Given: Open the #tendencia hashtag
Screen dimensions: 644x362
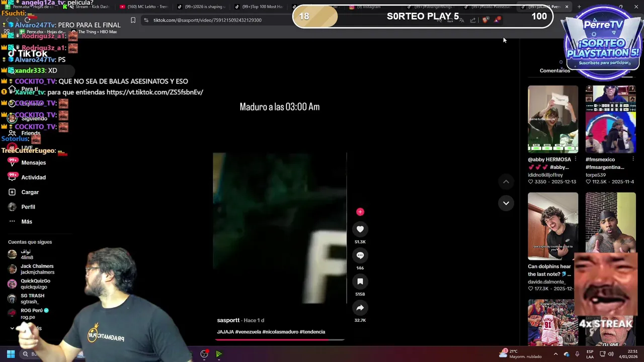Looking at the screenshot, I should click(312, 332).
